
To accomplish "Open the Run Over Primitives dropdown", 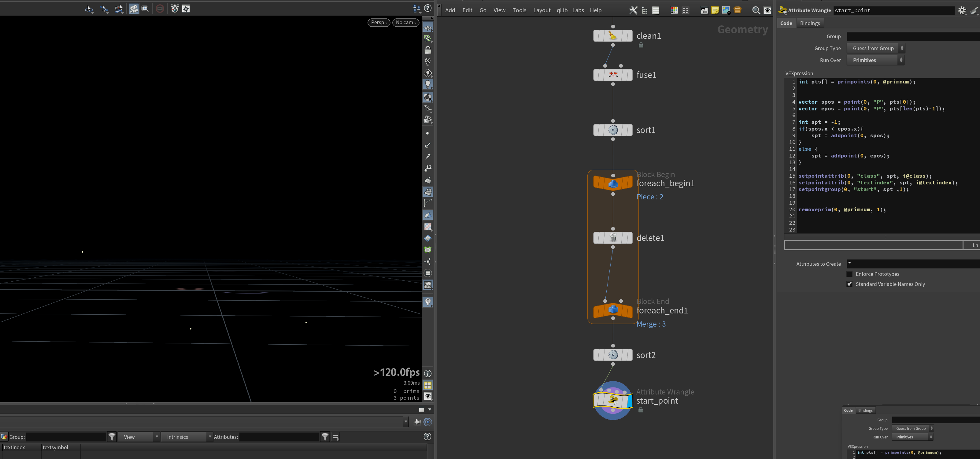I will [x=875, y=60].
